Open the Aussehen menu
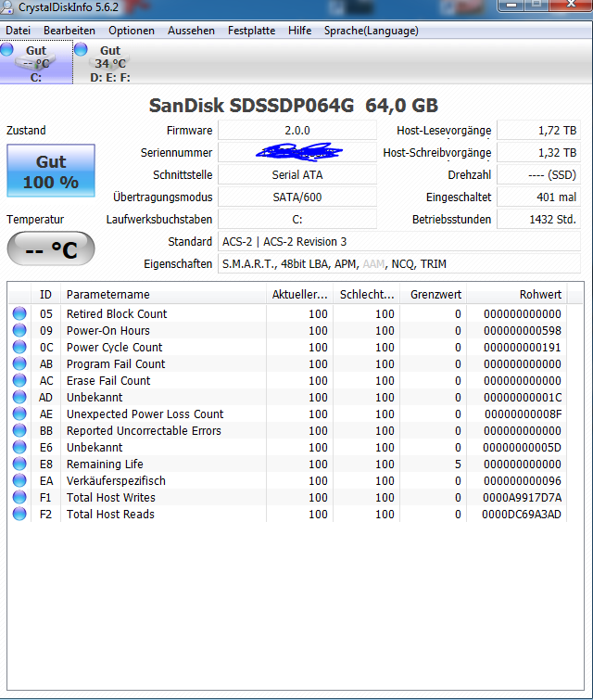The image size is (593, 700). pos(191,31)
